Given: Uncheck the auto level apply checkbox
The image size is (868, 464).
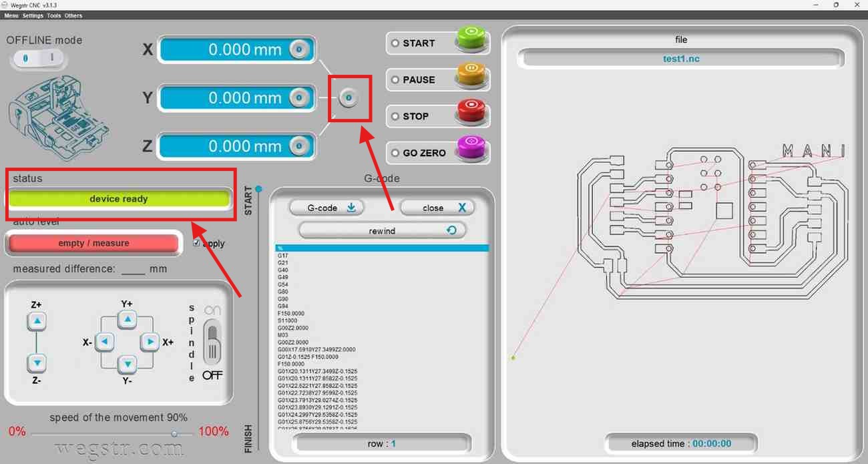Looking at the screenshot, I should pos(196,243).
